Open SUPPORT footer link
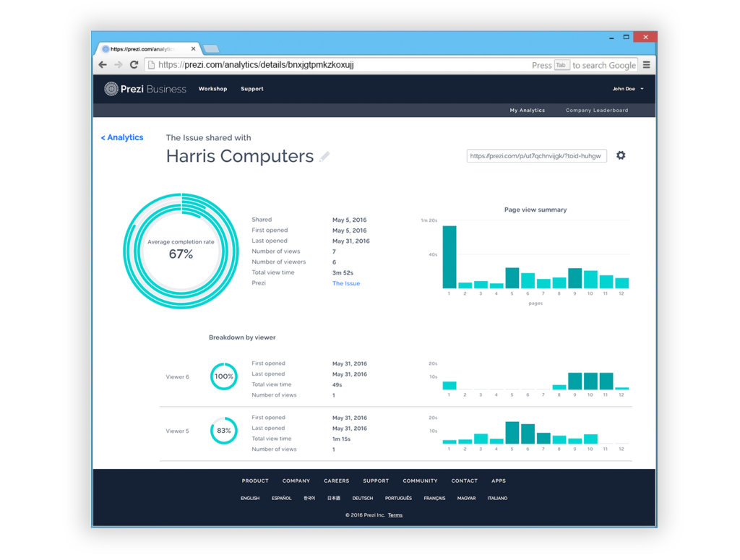 click(376, 481)
